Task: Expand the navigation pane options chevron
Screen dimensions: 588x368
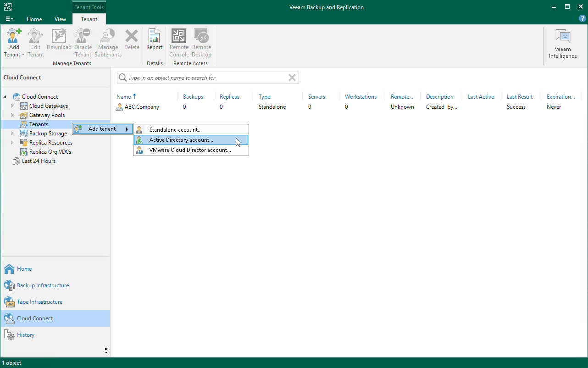Action: coord(106,351)
